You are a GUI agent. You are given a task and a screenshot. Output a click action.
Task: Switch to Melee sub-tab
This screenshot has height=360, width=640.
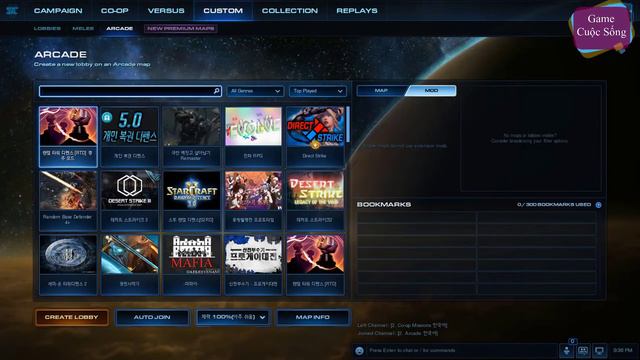click(83, 29)
